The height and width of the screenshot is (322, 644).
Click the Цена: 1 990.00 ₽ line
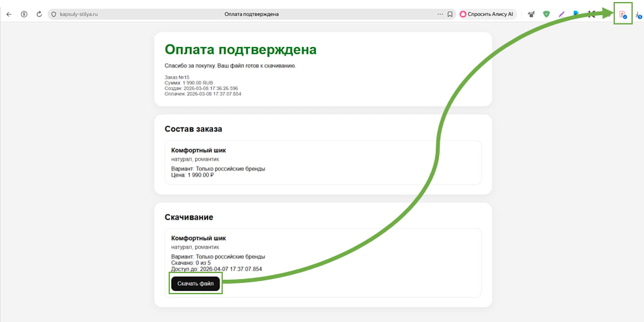[x=192, y=175]
